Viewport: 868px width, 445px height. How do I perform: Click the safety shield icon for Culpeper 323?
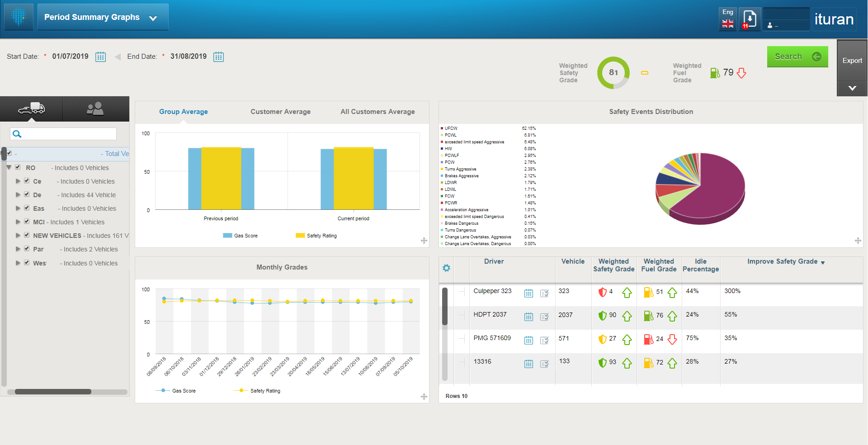tap(602, 292)
